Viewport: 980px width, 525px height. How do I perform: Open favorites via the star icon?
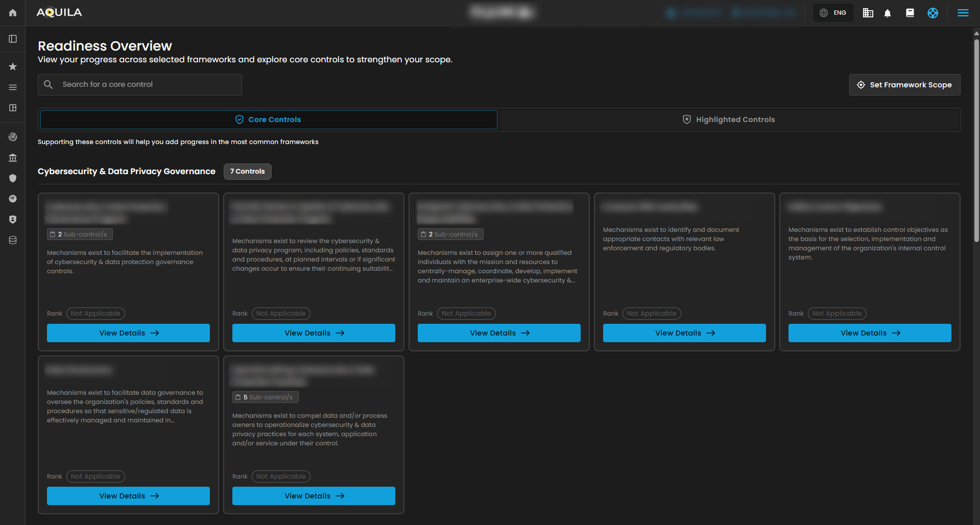click(x=13, y=66)
